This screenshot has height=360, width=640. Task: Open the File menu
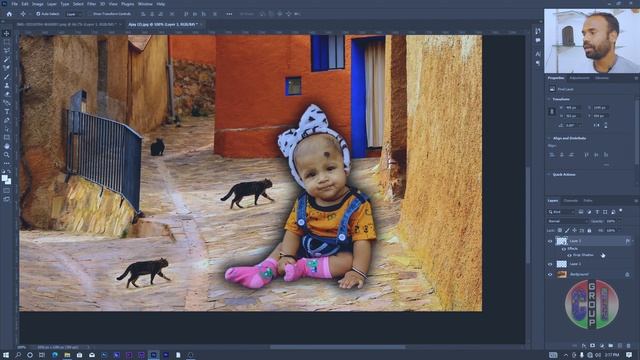point(14,4)
